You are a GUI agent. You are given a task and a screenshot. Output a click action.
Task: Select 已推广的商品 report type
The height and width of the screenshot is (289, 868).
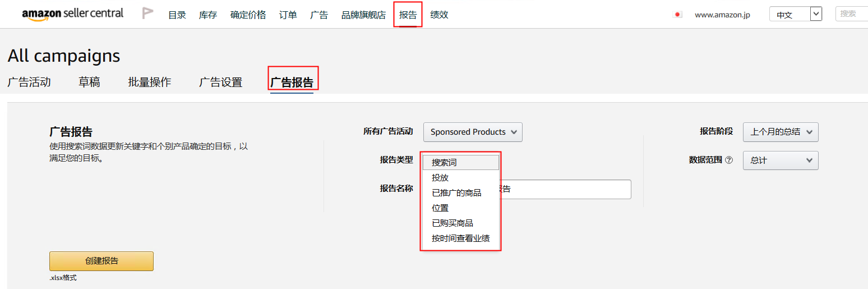456,193
